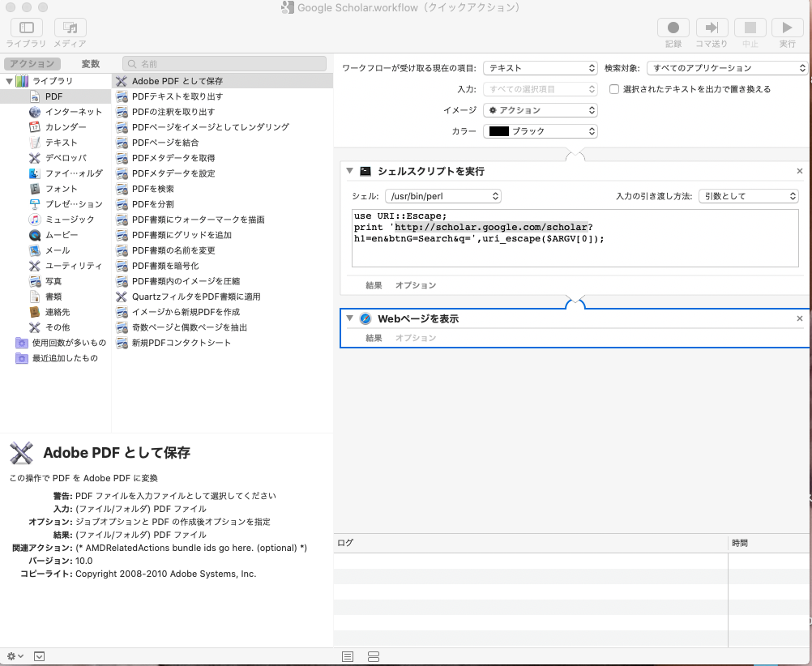Select the 連絡先 category icon

(x=35, y=312)
